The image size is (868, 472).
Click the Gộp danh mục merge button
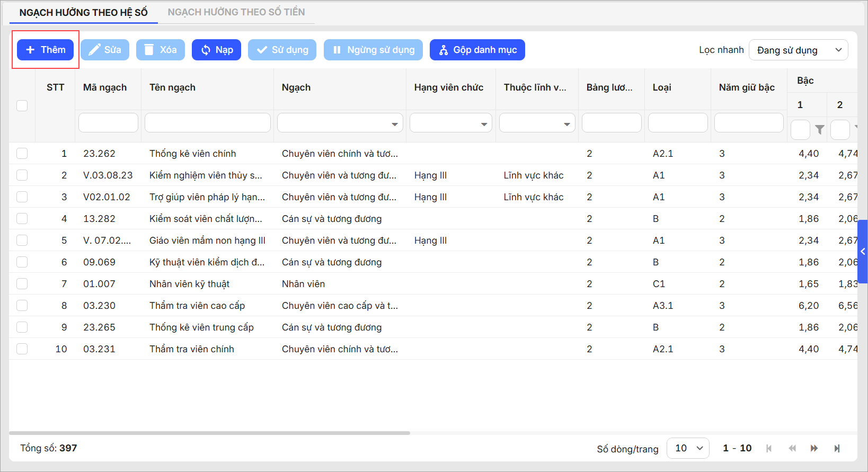477,50
